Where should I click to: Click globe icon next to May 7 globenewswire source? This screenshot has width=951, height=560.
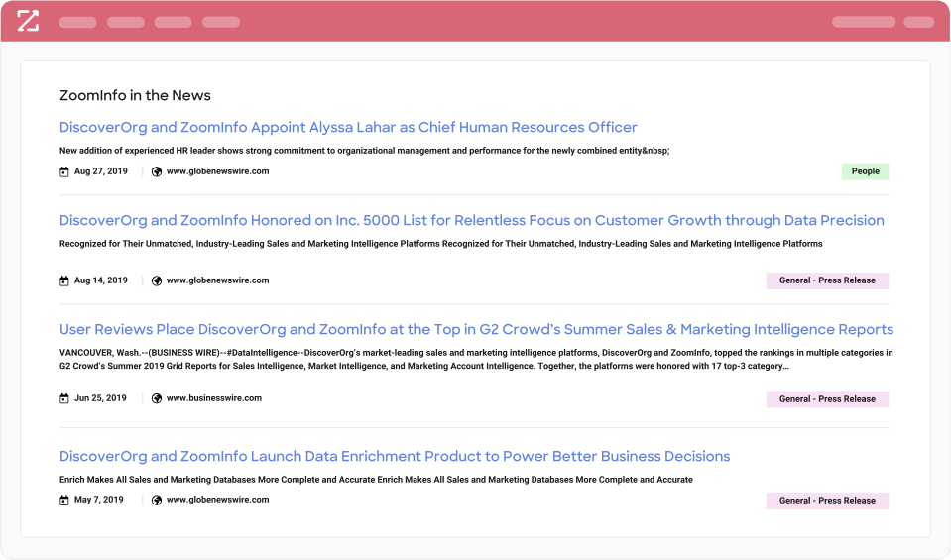click(x=157, y=500)
